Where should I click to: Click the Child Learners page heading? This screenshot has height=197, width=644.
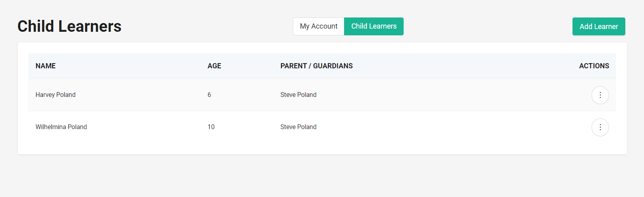70,26
